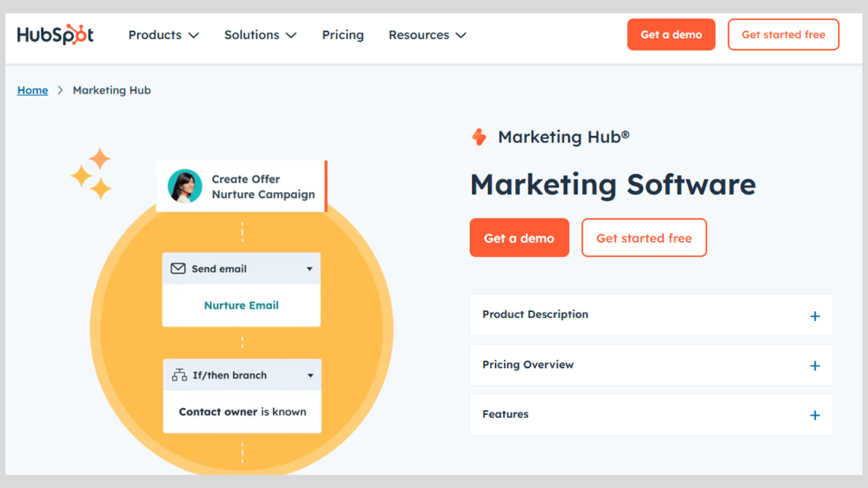
Task: Expand the Features section
Action: click(x=651, y=414)
